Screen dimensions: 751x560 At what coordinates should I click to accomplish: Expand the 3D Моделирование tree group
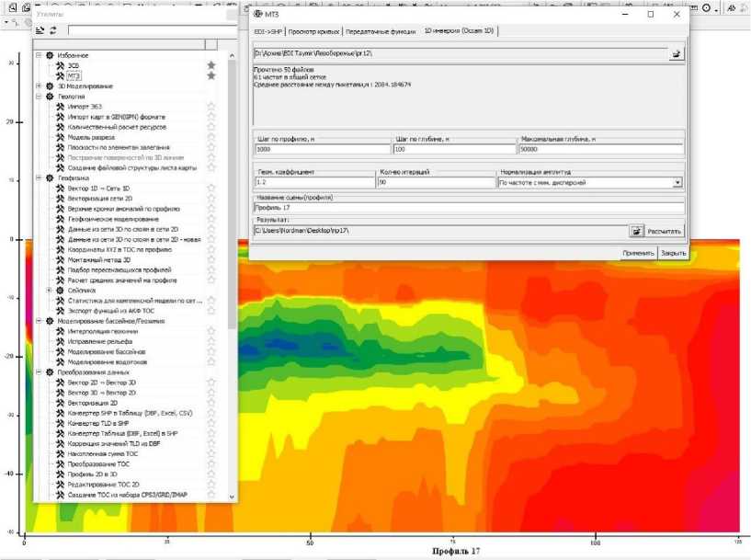point(39,86)
